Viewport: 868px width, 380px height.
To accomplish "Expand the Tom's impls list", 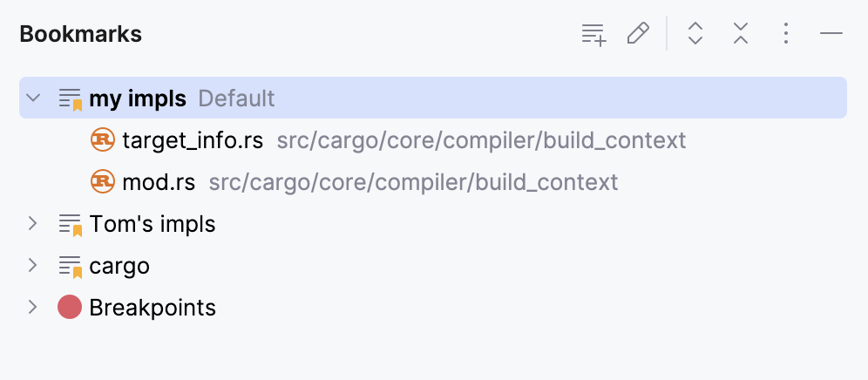I will point(33,224).
